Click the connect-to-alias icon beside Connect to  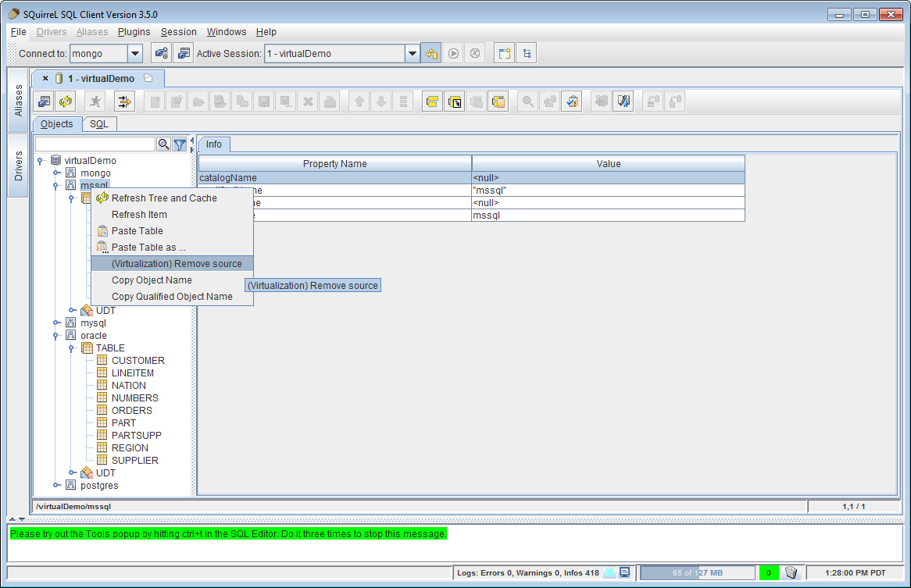tap(161, 53)
